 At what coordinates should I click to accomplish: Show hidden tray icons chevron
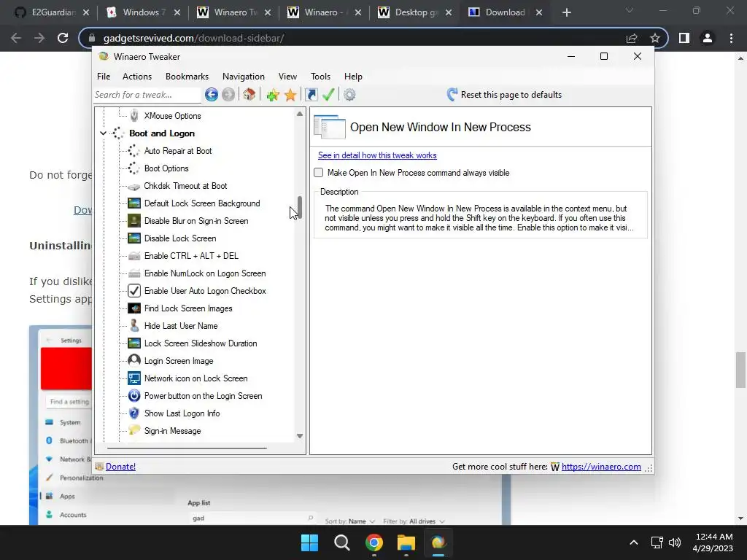pyautogui.click(x=634, y=542)
